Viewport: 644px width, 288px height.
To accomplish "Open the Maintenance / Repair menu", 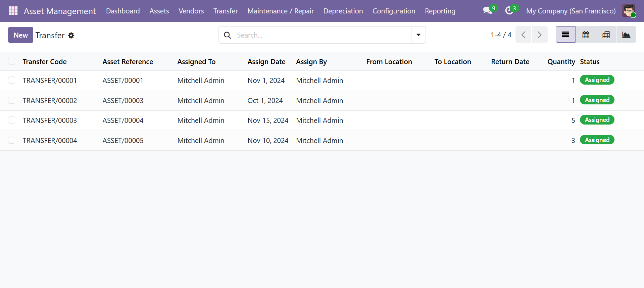I will [281, 11].
